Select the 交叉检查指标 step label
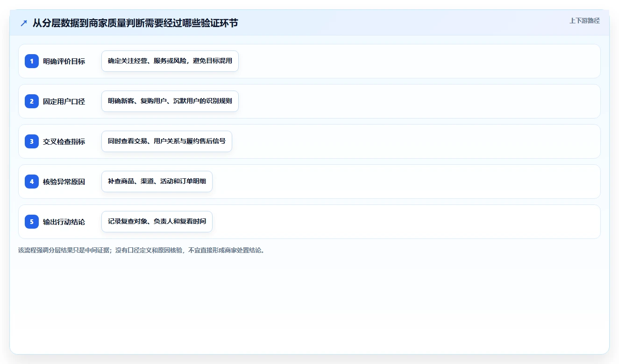 [x=64, y=141]
